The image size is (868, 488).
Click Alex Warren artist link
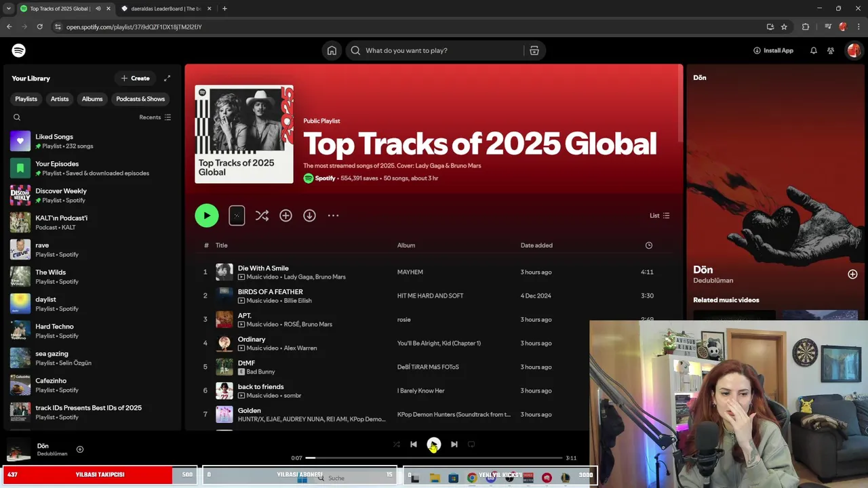(x=300, y=348)
